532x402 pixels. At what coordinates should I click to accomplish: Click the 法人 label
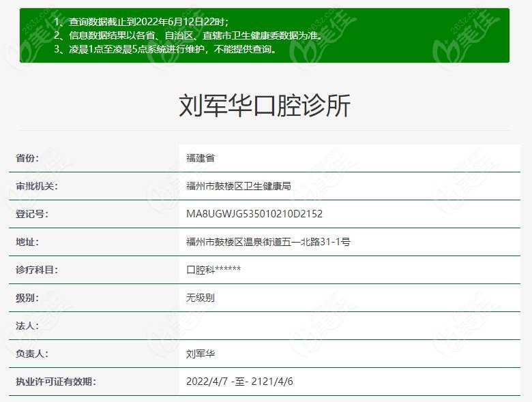point(27,326)
